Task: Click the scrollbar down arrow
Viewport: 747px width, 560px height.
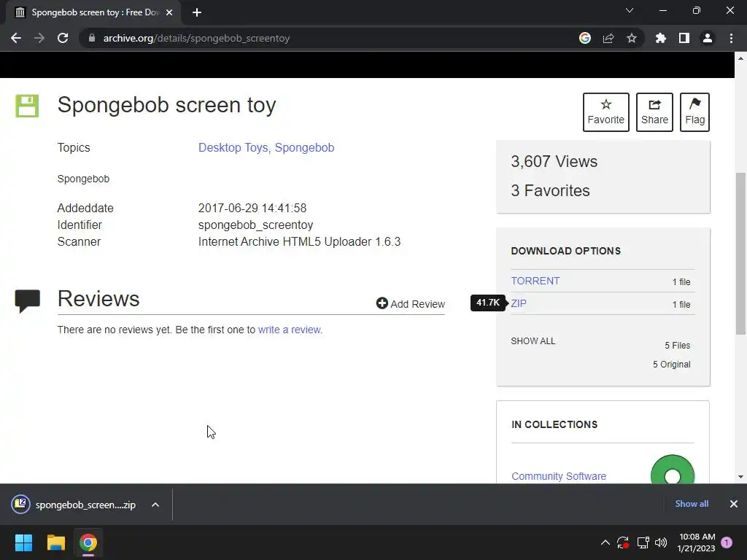Action: [x=740, y=477]
